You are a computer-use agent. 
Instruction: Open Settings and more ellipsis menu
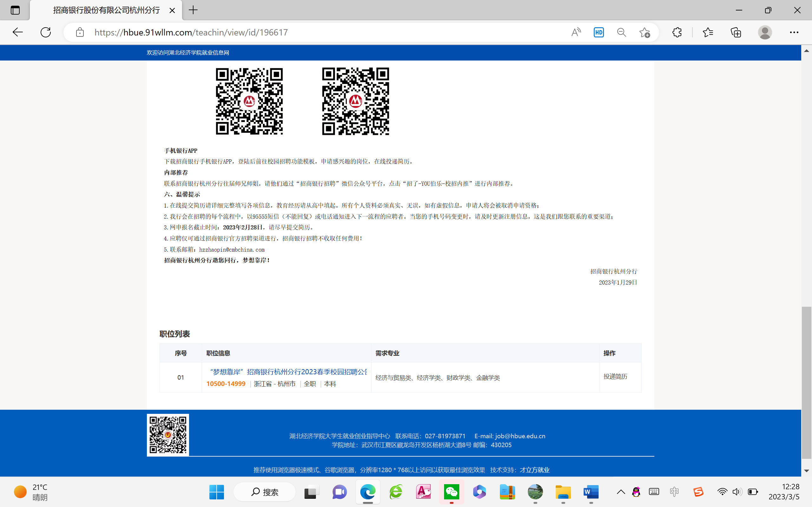pyautogui.click(x=794, y=32)
